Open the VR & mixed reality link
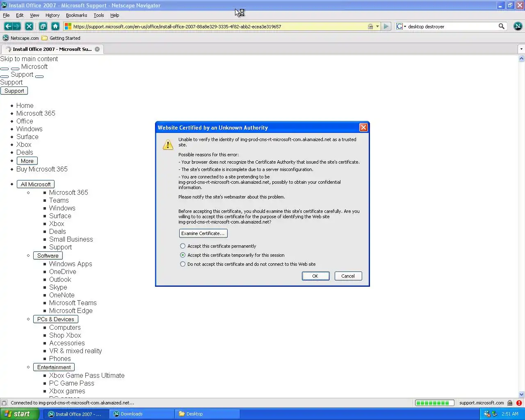 [x=75, y=351]
